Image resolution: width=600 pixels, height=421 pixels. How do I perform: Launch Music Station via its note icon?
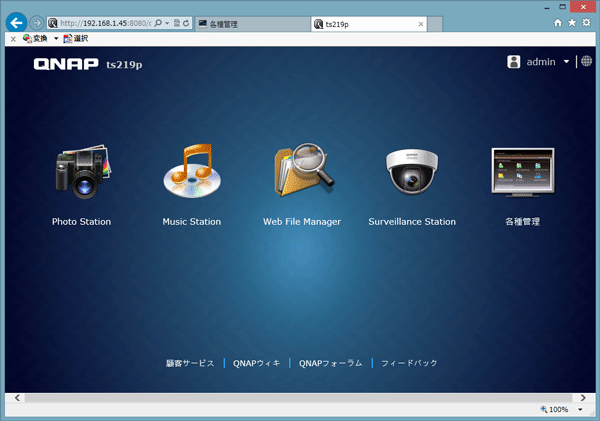pyautogui.click(x=192, y=171)
